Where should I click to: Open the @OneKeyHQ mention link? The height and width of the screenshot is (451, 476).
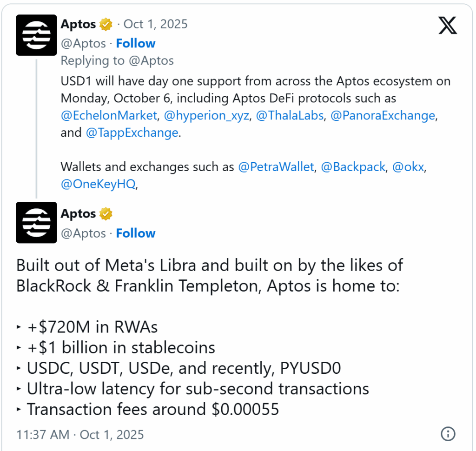click(99, 184)
